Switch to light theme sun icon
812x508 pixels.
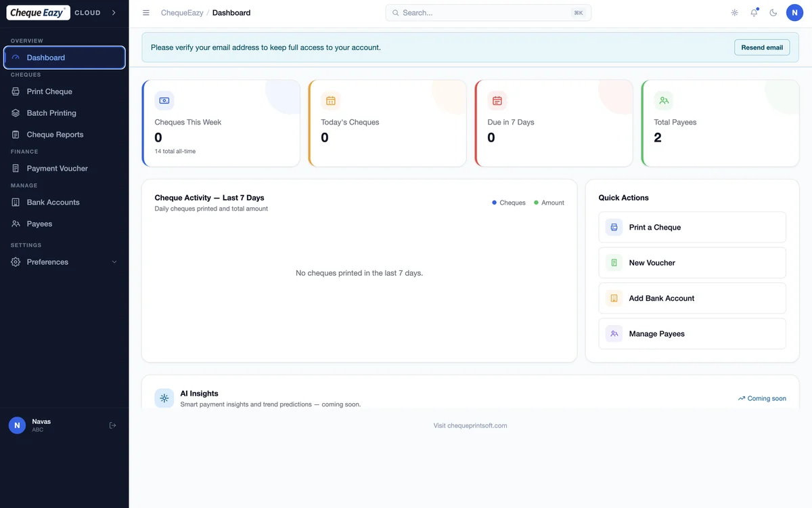point(735,13)
